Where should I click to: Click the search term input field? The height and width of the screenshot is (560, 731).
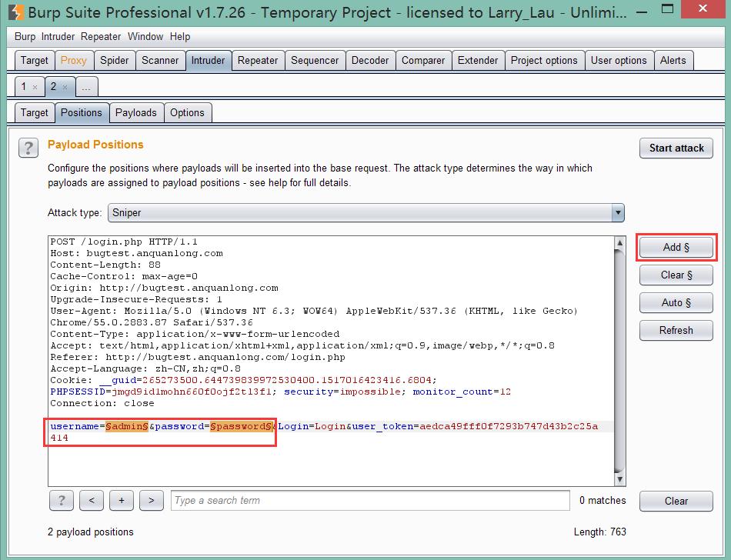point(370,500)
